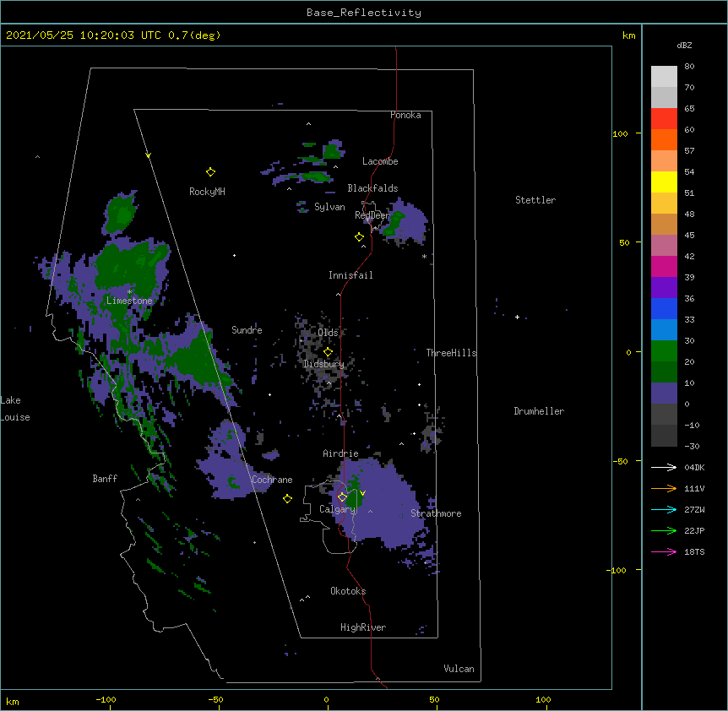
Task: Click the green 22JP arrow in legend
Action: tap(664, 530)
